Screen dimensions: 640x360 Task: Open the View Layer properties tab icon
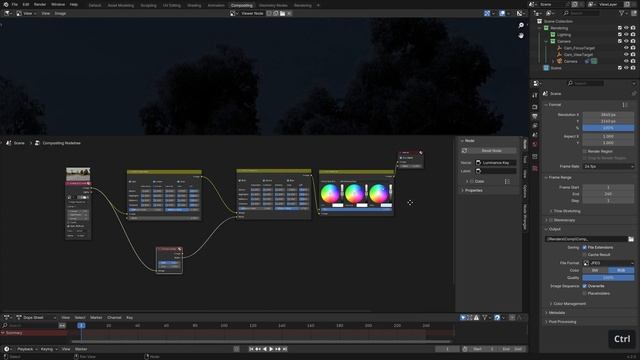point(535,126)
